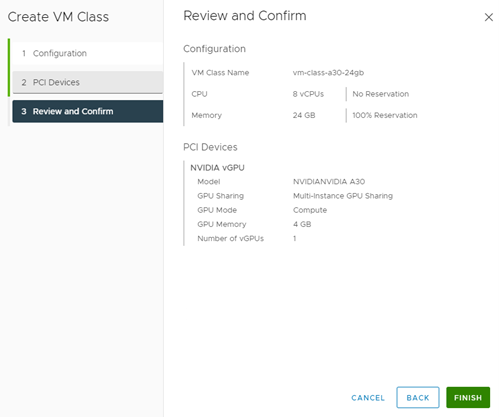The image size is (499, 417).
Task: Close the Create VM Class dialog
Action: click(488, 17)
